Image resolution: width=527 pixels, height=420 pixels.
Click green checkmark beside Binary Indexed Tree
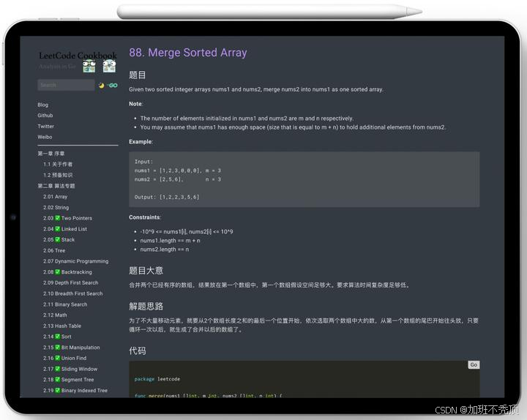58,391
